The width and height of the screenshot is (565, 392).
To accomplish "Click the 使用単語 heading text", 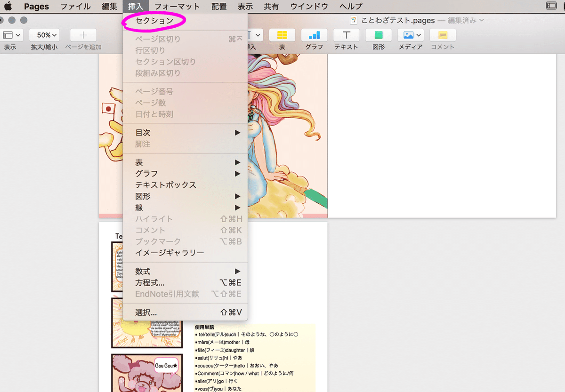I will point(204,327).
